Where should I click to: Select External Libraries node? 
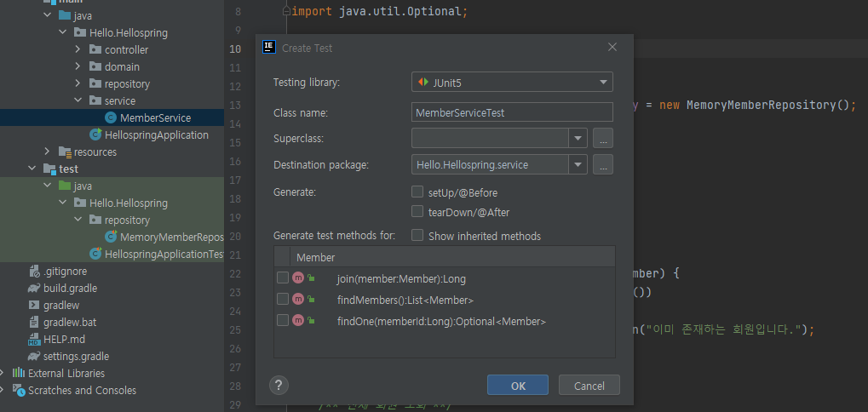pos(66,374)
